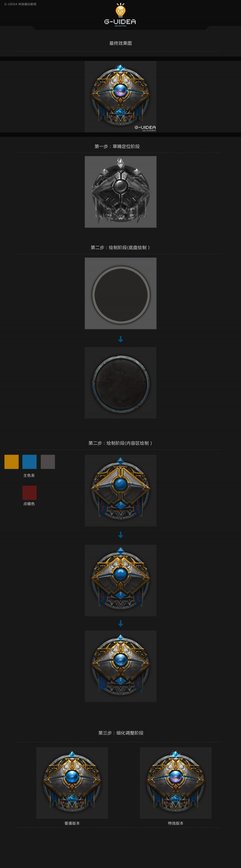Click the first blue down arrow
The image size is (241, 868).
click(120, 339)
